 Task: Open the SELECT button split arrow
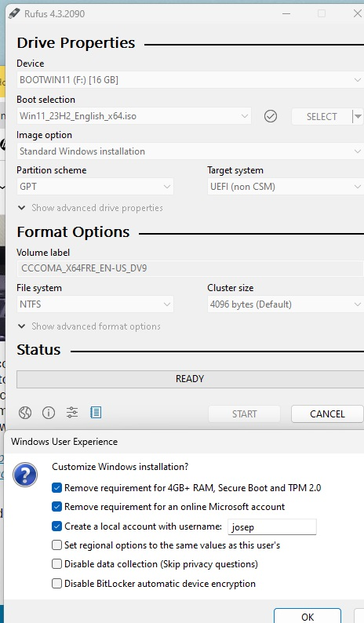click(358, 116)
